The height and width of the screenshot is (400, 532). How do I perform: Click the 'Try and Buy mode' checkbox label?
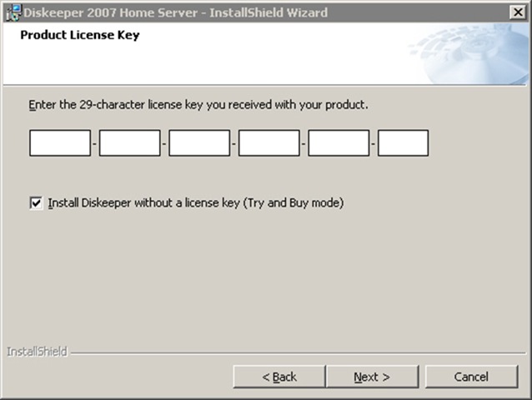(x=196, y=203)
